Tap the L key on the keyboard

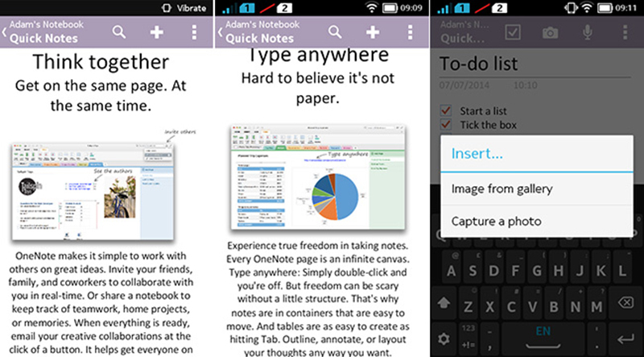pos(621,268)
